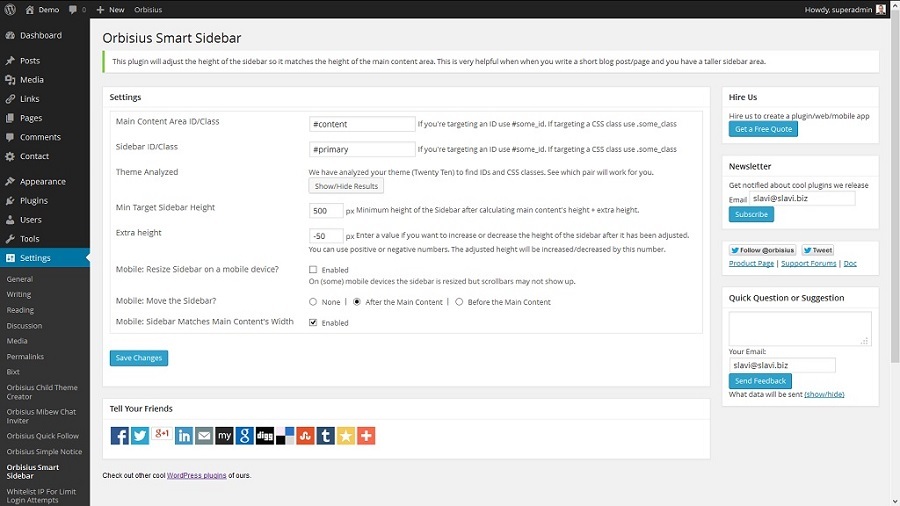Select Before the Main Content option
The image size is (900, 506).
click(x=459, y=302)
